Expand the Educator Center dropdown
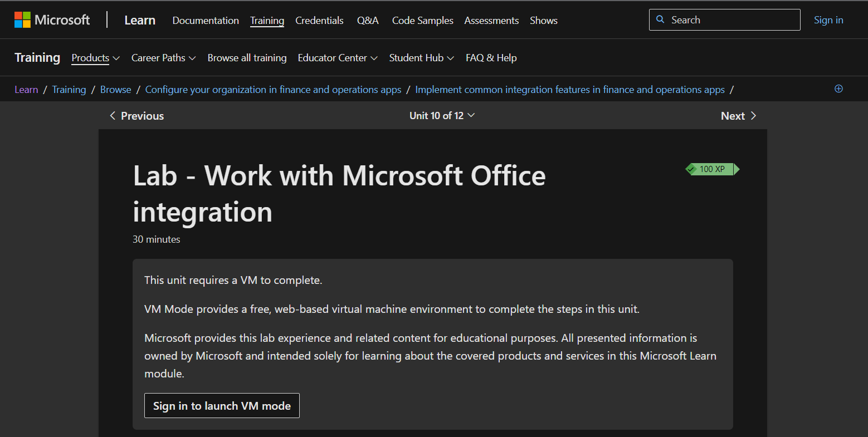 click(x=338, y=58)
